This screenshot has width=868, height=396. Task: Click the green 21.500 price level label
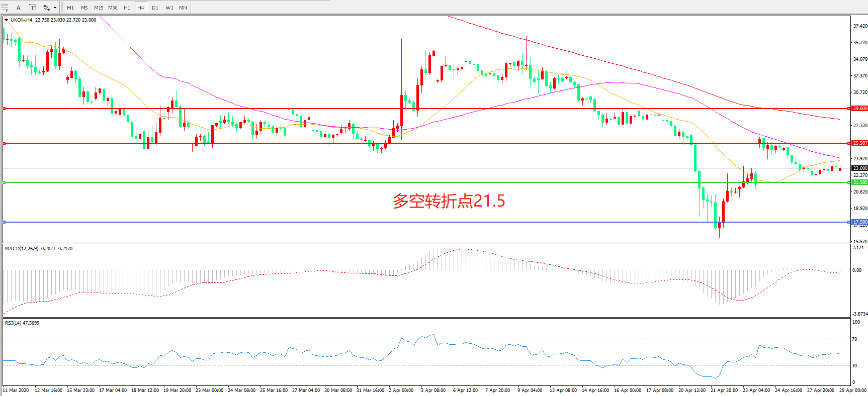pos(859,182)
